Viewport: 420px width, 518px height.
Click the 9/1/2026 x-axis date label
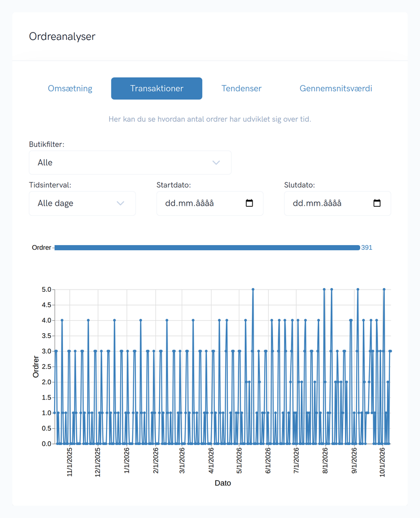click(x=354, y=460)
